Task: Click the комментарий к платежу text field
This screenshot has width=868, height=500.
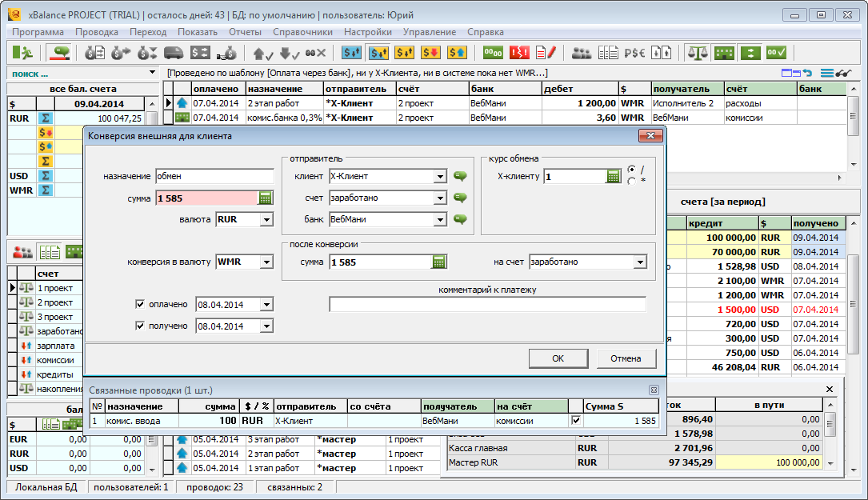Action: pyautogui.click(x=487, y=304)
